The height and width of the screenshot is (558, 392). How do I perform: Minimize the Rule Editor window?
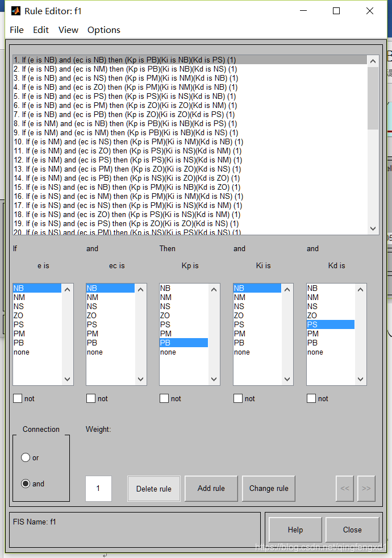coord(303,11)
